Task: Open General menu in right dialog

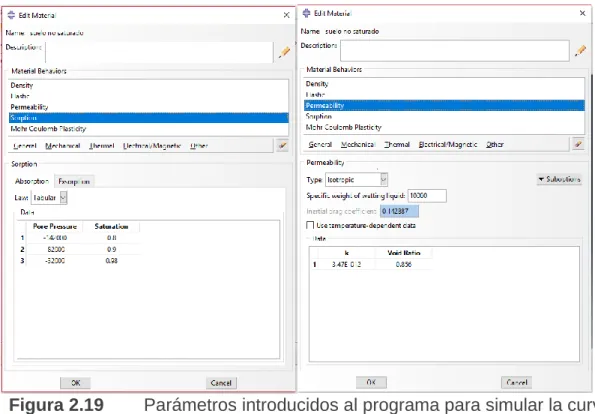Action: [x=320, y=145]
